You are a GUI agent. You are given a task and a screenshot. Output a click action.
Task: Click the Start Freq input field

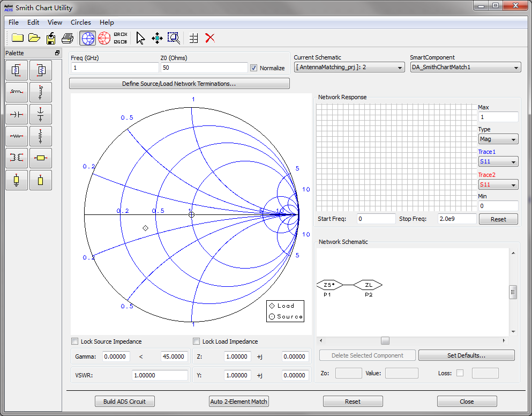coord(376,219)
